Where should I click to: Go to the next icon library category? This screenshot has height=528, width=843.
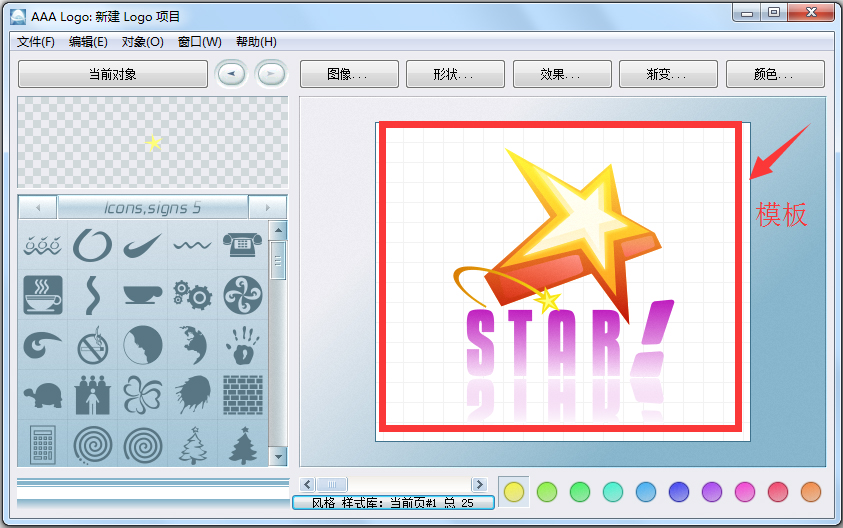pyautogui.click(x=267, y=208)
